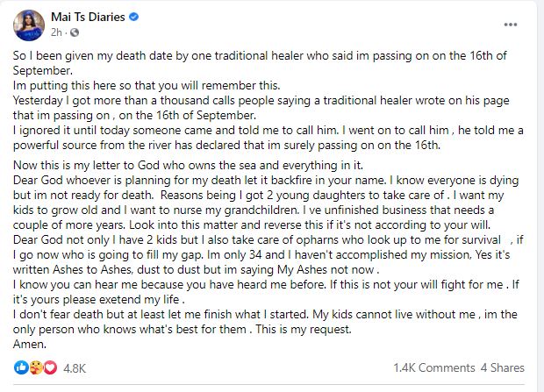The width and height of the screenshot is (544, 392).
Task: Click the globe public-audience icon
Action: (75, 32)
